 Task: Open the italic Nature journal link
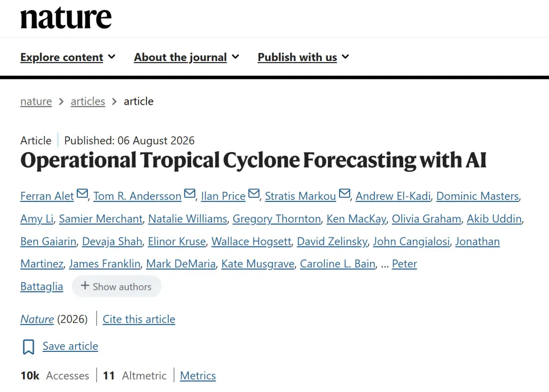pos(37,319)
